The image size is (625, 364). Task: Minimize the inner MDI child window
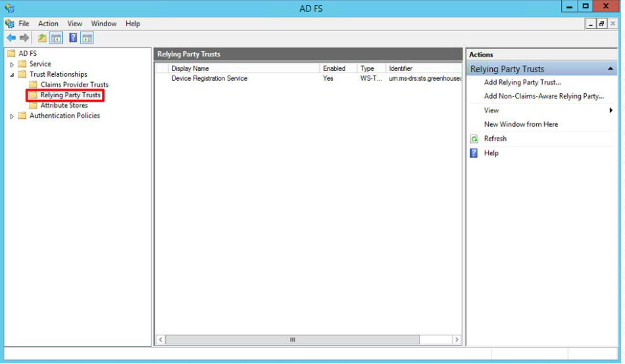click(x=591, y=24)
